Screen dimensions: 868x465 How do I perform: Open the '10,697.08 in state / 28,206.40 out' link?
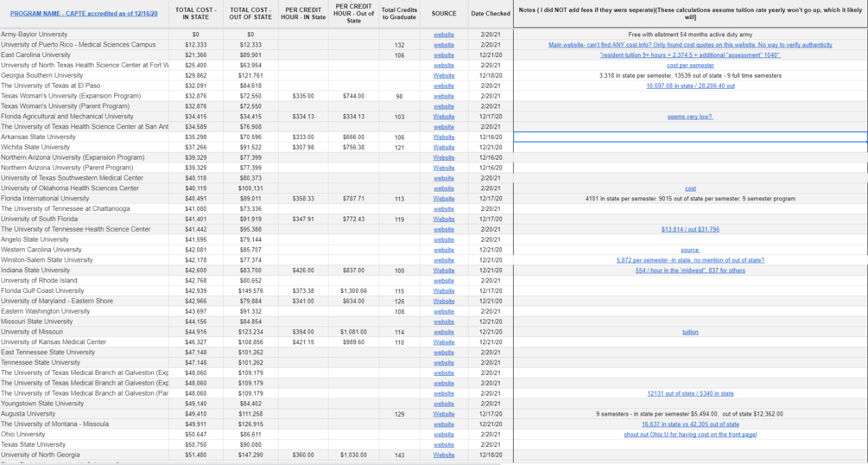pyautogui.click(x=690, y=86)
